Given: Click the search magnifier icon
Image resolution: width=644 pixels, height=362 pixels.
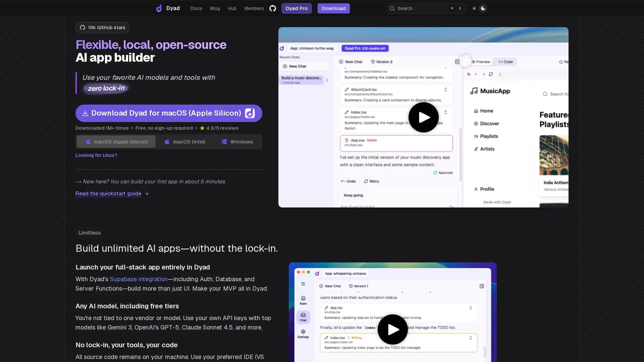Looking at the screenshot, I should click(392, 8).
